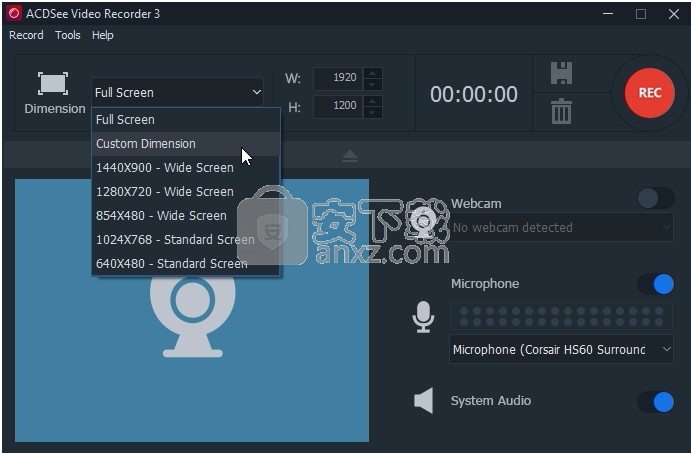Open the Tools menu

click(x=68, y=35)
